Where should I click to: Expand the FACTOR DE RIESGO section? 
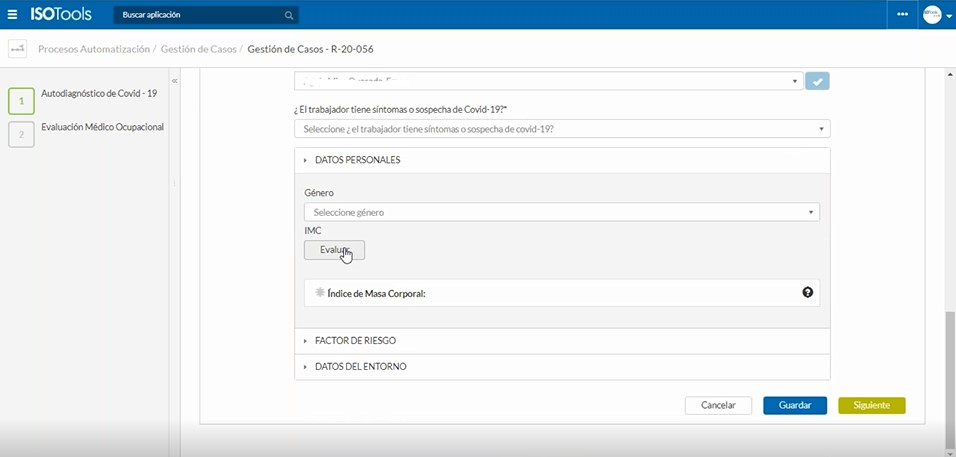coord(355,341)
